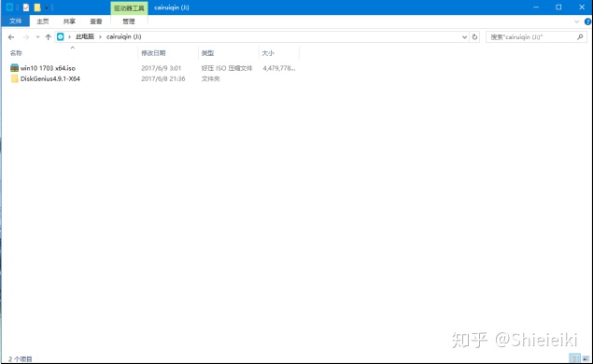Screen dimensions: 593x364
Task: Switch to details view icon
Action: [575, 358]
